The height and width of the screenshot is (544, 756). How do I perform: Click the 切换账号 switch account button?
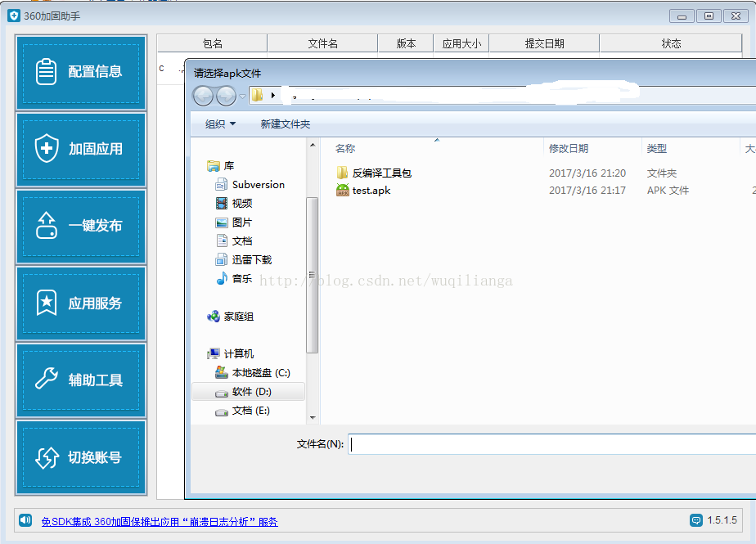tap(81, 457)
